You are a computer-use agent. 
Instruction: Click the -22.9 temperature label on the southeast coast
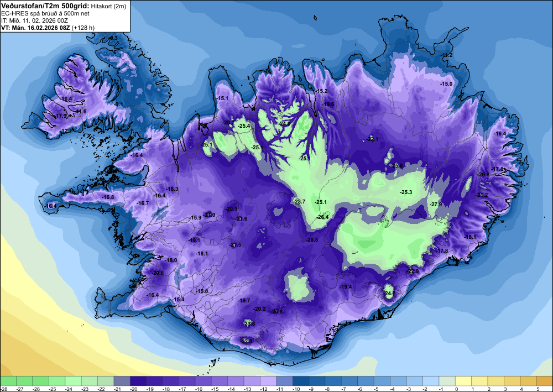(413, 271)
